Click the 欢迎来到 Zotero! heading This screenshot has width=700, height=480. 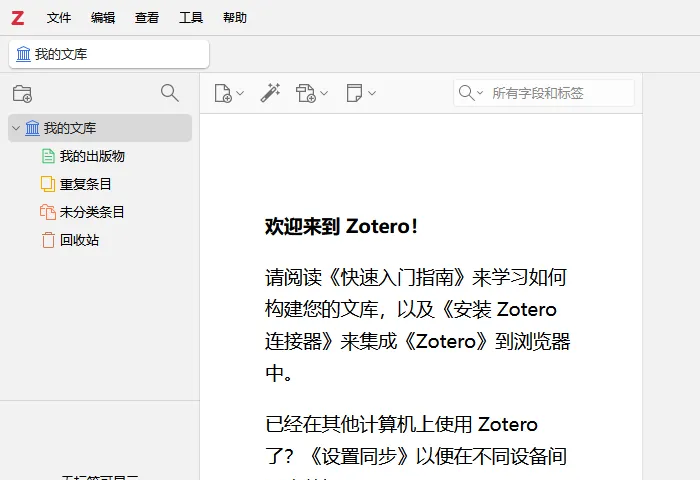coord(342,226)
